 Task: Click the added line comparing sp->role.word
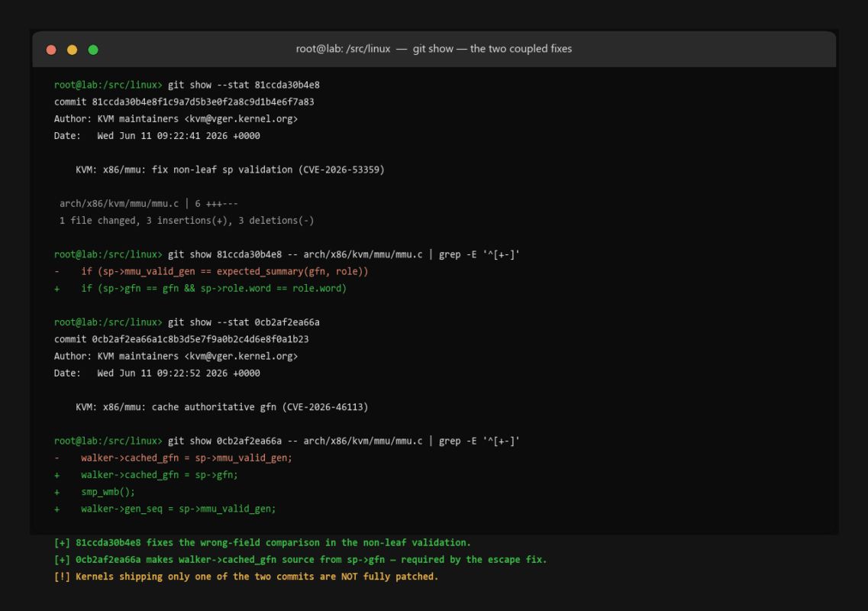pos(200,289)
